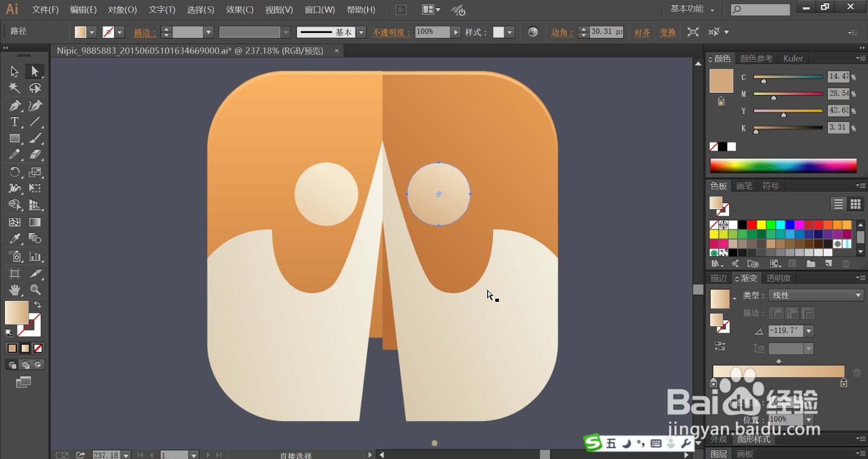Switch to Draw Inside mode

pyautogui.click(x=38, y=365)
